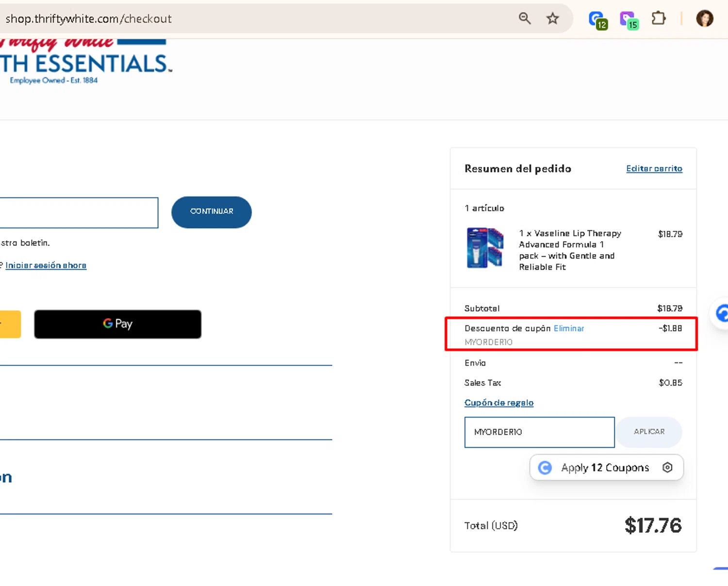
Task: Click the yellow payment button
Action: point(10,324)
